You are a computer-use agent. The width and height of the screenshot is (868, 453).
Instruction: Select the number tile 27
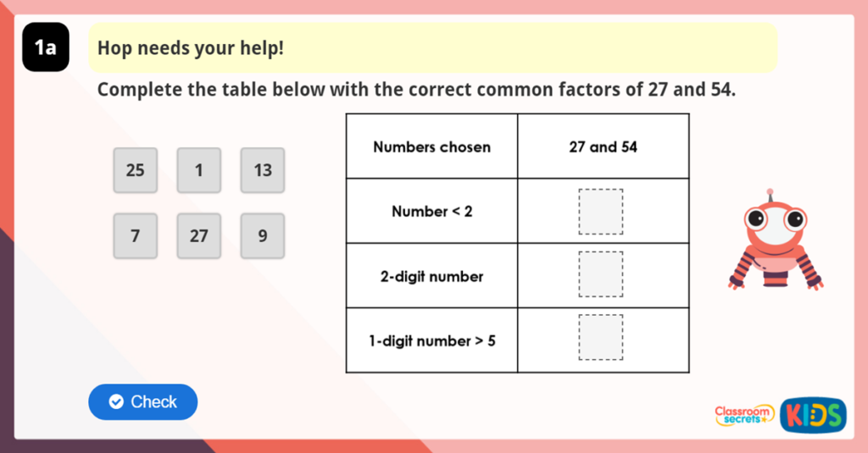click(199, 236)
